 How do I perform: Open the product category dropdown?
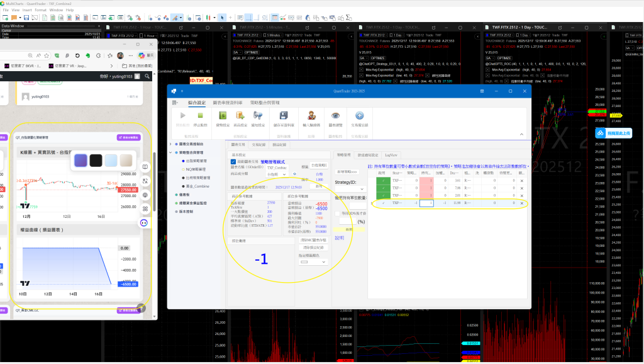tap(275, 174)
